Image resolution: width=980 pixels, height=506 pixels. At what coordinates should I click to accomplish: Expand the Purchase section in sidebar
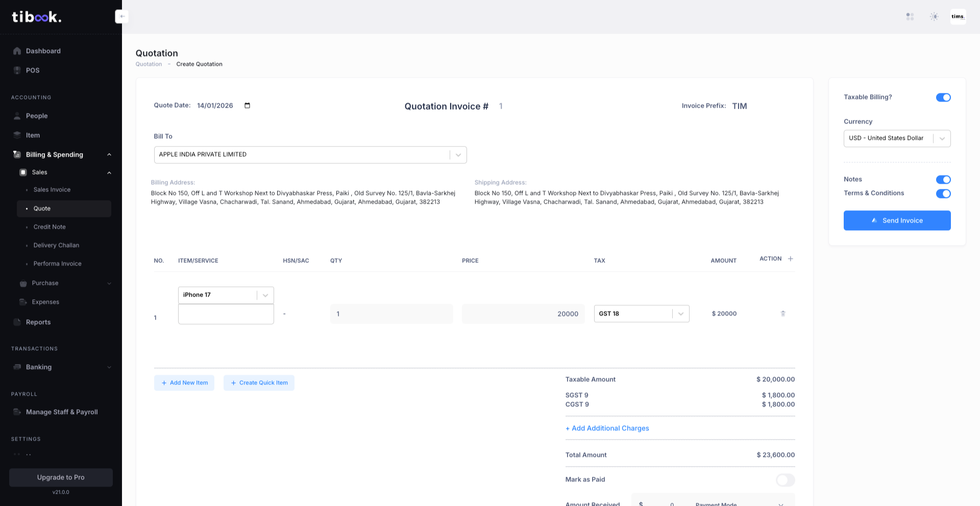pyautogui.click(x=109, y=283)
